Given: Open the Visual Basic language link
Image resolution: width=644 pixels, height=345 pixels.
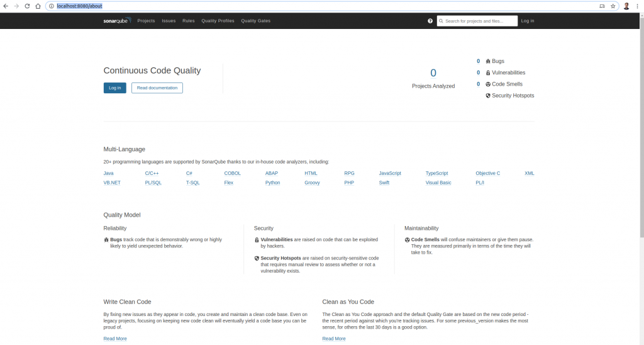Looking at the screenshot, I should click(438, 183).
